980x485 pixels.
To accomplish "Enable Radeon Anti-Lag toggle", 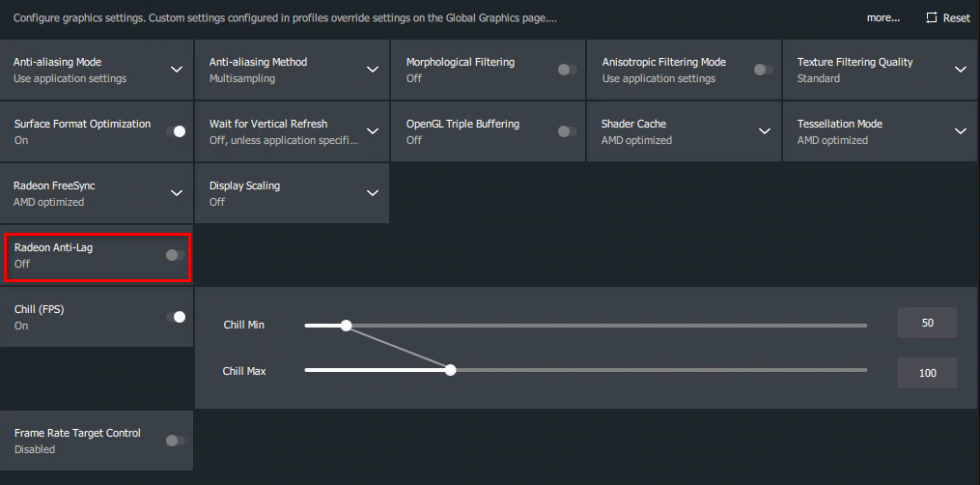I will click(x=175, y=255).
